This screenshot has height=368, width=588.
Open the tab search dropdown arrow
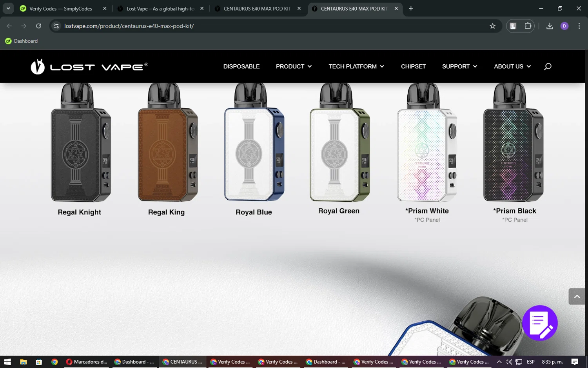coord(8,8)
